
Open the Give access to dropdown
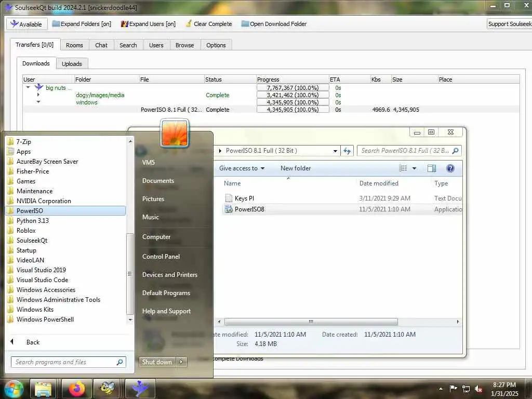pyautogui.click(x=242, y=168)
